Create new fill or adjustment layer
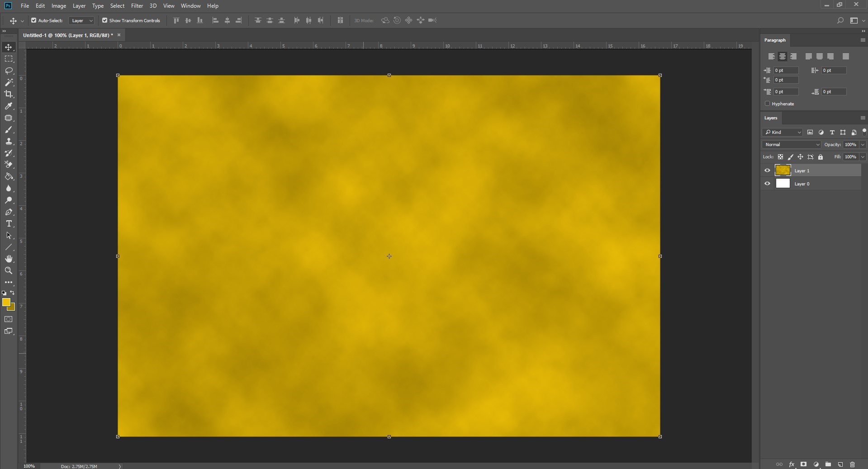The image size is (868, 469). [816, 464]
